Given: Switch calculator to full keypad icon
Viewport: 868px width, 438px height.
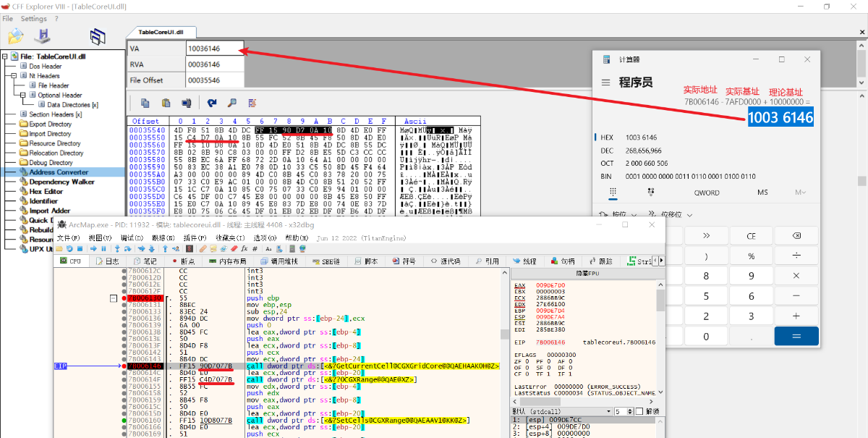Looking at the screenshot, I should click(x=613, y=193).
